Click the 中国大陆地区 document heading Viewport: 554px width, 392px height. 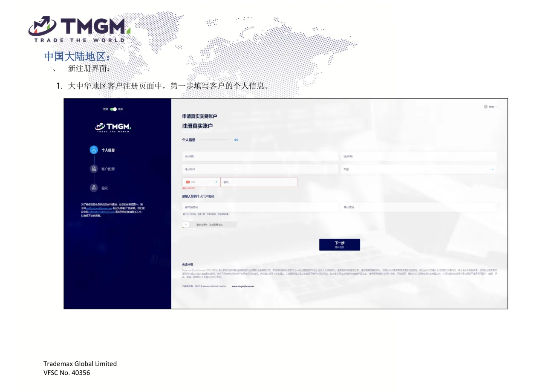click(x=77, y=57)
